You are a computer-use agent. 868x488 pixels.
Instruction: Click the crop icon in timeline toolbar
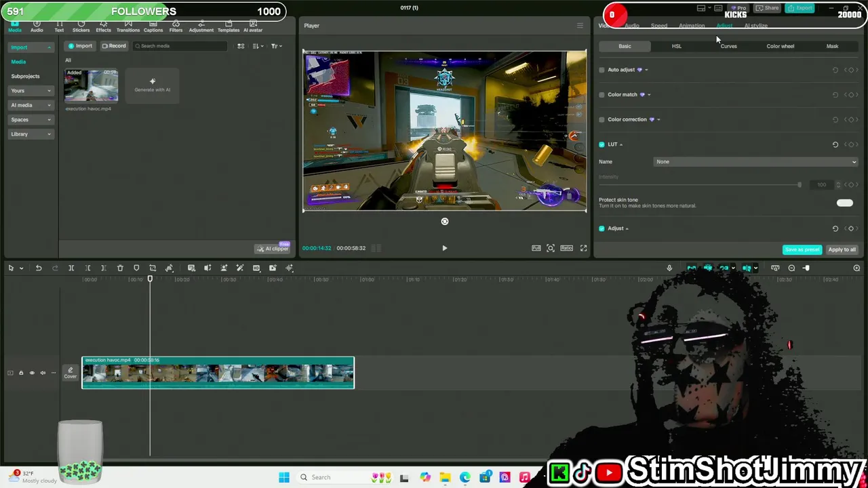[x=153, y=268]
